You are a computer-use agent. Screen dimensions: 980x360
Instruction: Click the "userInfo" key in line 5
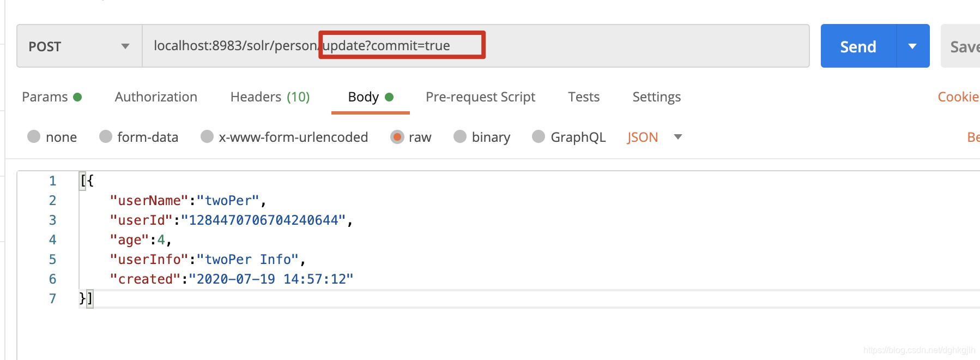[149, 260]
